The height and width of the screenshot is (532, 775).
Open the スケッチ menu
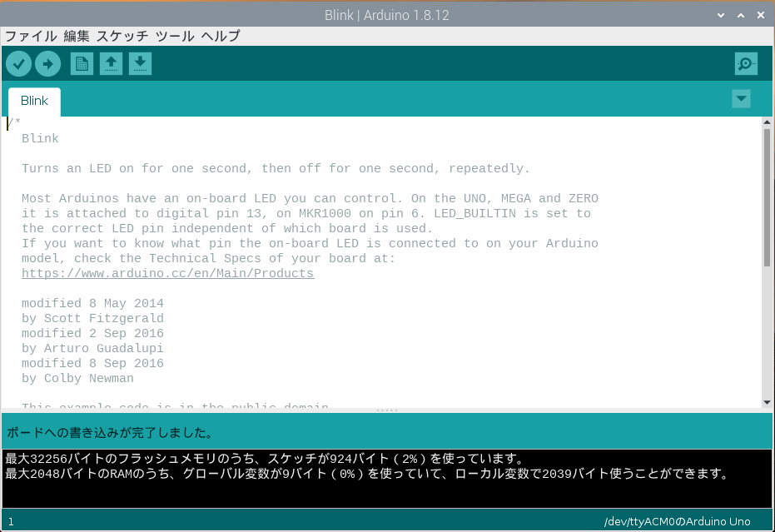[x=122, y=36]
